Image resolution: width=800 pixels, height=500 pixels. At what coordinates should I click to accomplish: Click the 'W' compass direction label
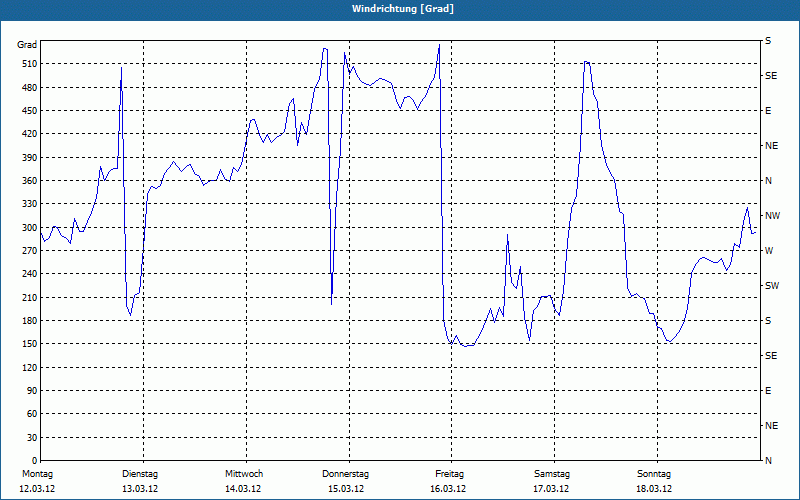[x=769, y=251]
